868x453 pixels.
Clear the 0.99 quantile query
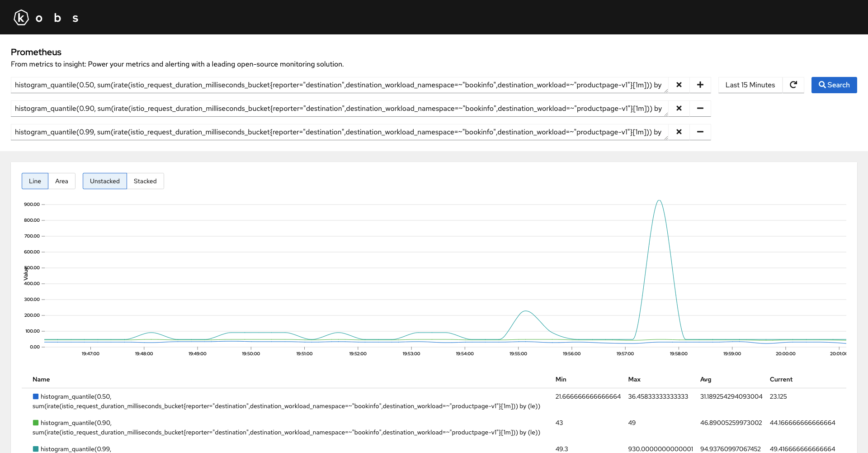(679, 132)
